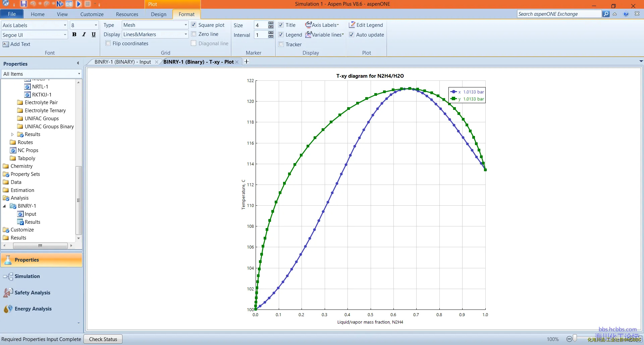Collapse the ribbon with the up caret
The height and width of the screenshot is (345, 644).
[x=615, y=14]
